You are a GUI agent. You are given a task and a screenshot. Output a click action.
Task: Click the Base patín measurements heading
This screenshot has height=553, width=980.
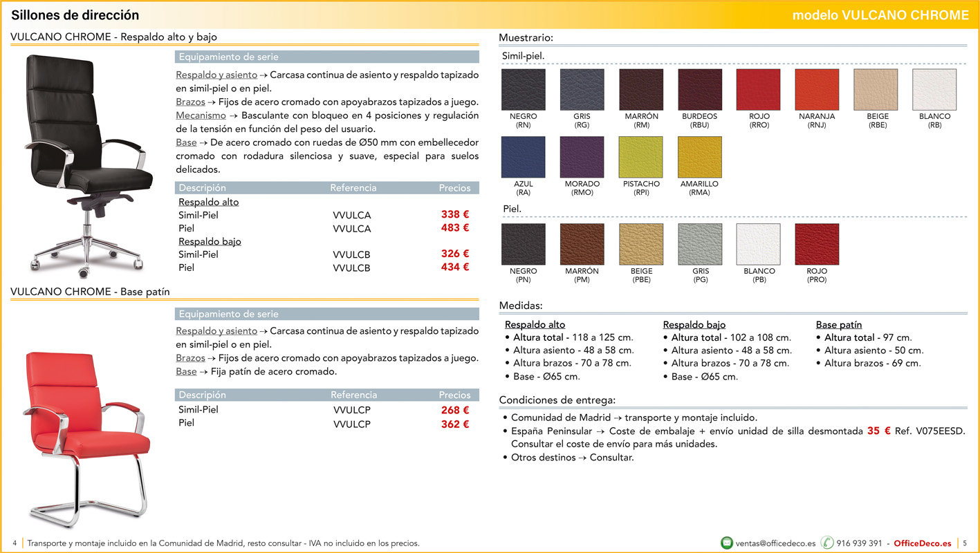[x=839, y=325]
